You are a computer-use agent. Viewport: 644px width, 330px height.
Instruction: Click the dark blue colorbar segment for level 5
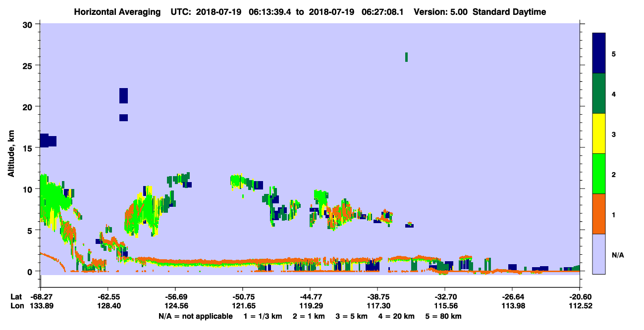(599, 53)
